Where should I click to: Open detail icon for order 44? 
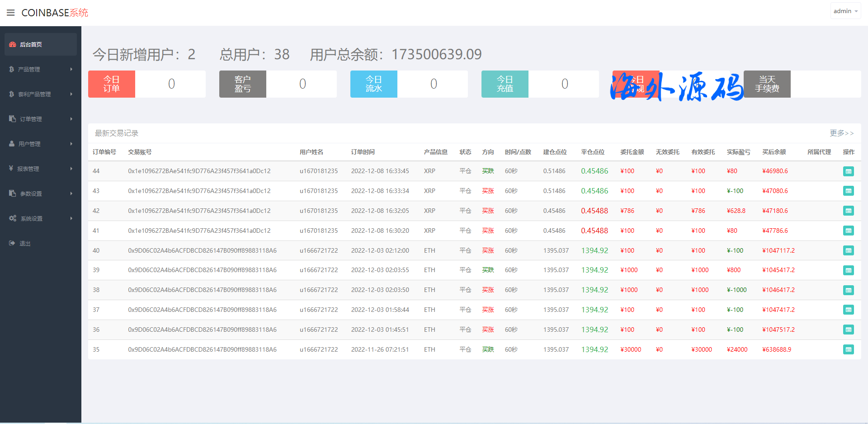tap(848, 171)
